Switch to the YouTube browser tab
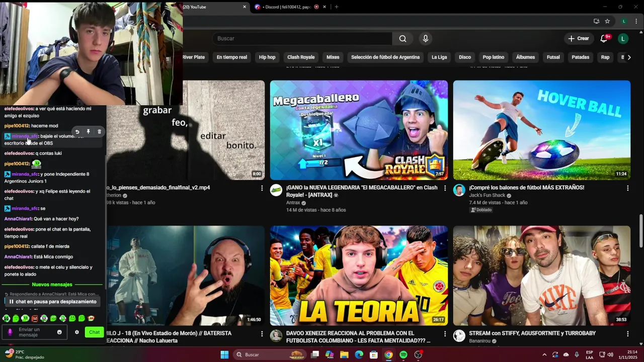 point(214,7)
